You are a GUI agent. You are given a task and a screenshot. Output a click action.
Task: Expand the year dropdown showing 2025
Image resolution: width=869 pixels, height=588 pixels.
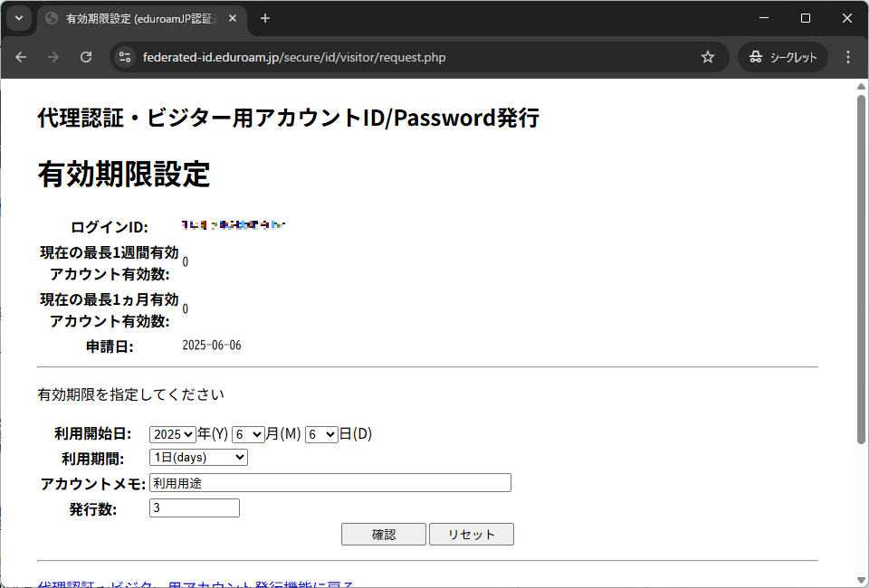click(x=173, y=434)
